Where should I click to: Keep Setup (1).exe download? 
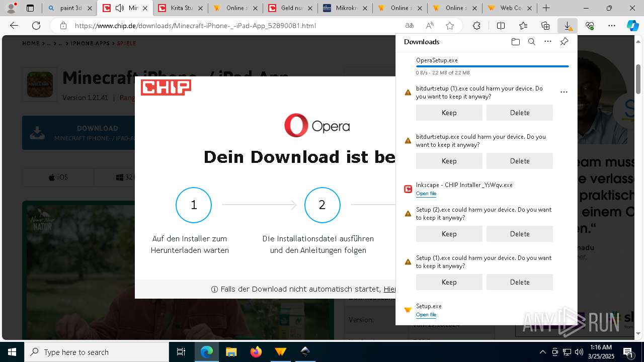pos(449,282)
